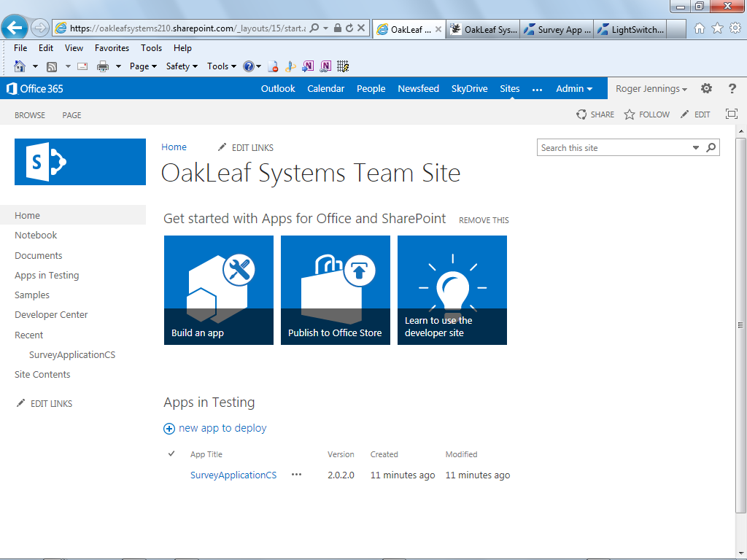Open the Help menu
Image resolution: width=747 pixels, height=560 pixels.
[x=182, y=48]
